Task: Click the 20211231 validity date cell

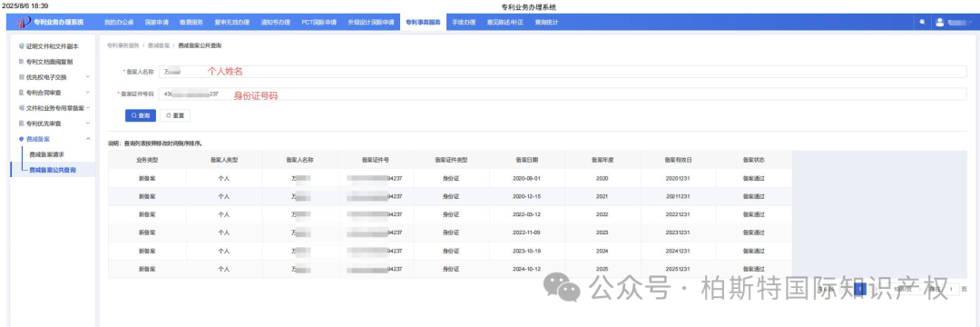Action: click(678, 196)
